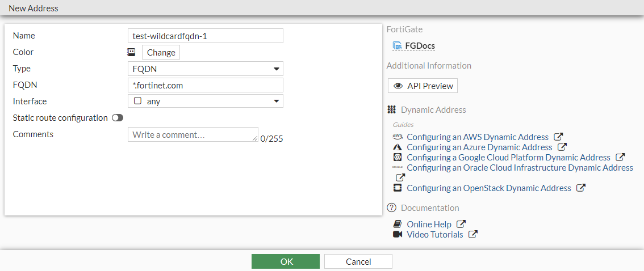
Task: Click the Video Tutorials camera icon
Action: (x=398, y=235)
